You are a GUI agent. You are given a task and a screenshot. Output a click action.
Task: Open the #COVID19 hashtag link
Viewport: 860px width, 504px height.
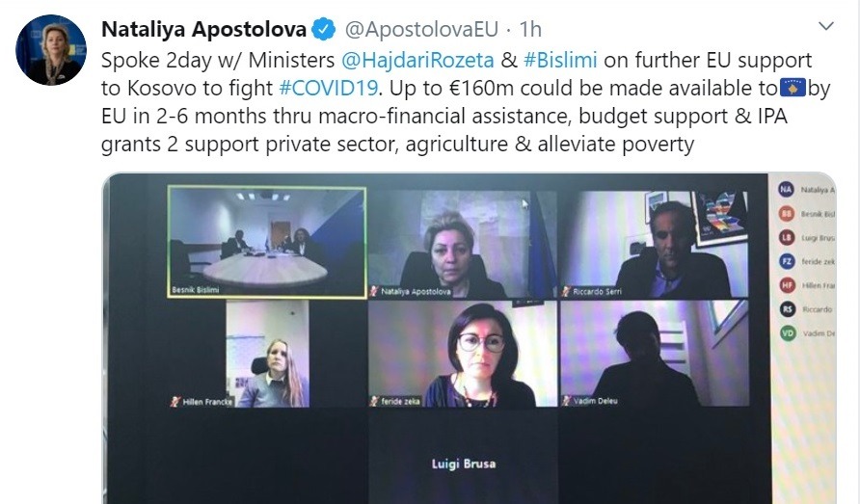click(329, 88)
